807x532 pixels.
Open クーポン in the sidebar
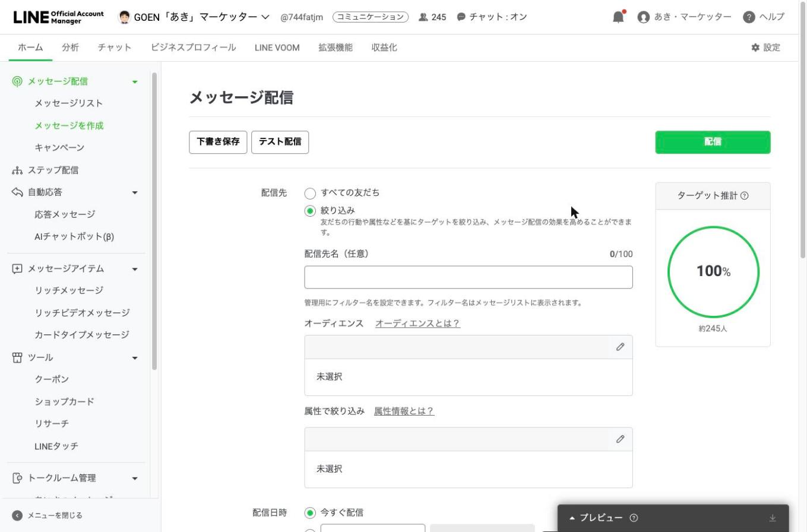coord(52,379)
